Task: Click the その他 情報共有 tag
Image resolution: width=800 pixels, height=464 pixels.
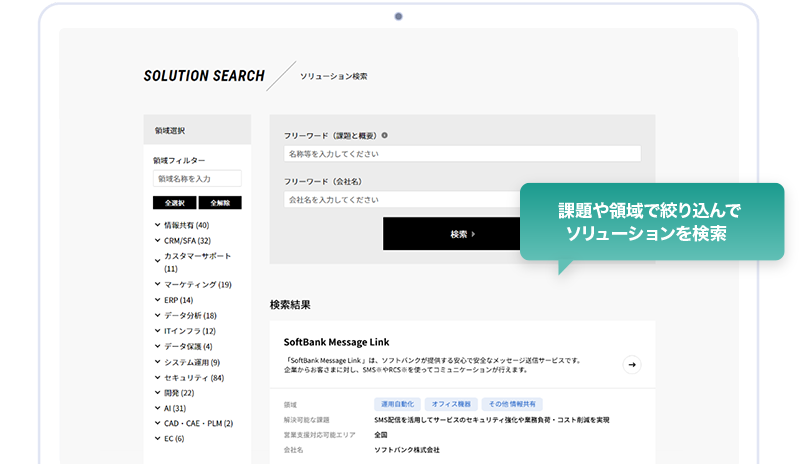Action: [x=512, y=404]
